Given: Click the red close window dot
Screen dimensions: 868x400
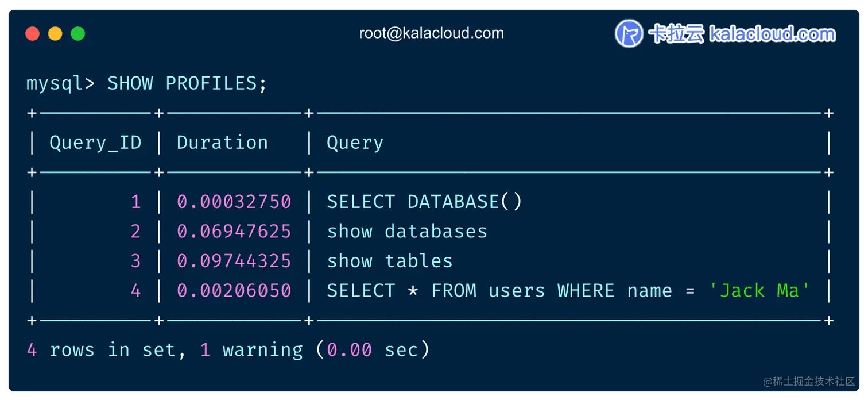Looking at the screenshot, I should tap(33, 34).
